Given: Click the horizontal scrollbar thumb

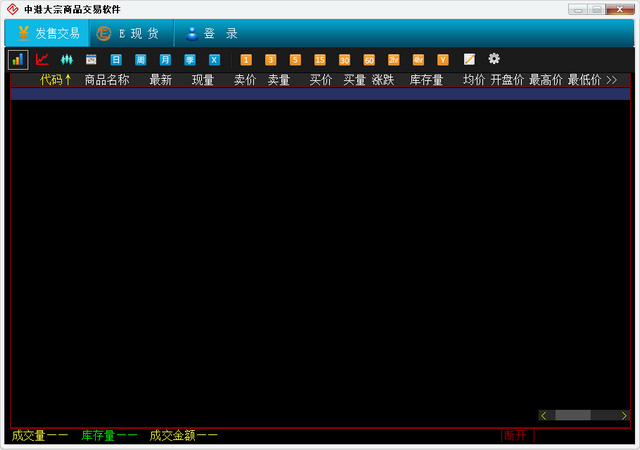Looking at the screenshot, I should pyautogui.click(x=573, y=416).
